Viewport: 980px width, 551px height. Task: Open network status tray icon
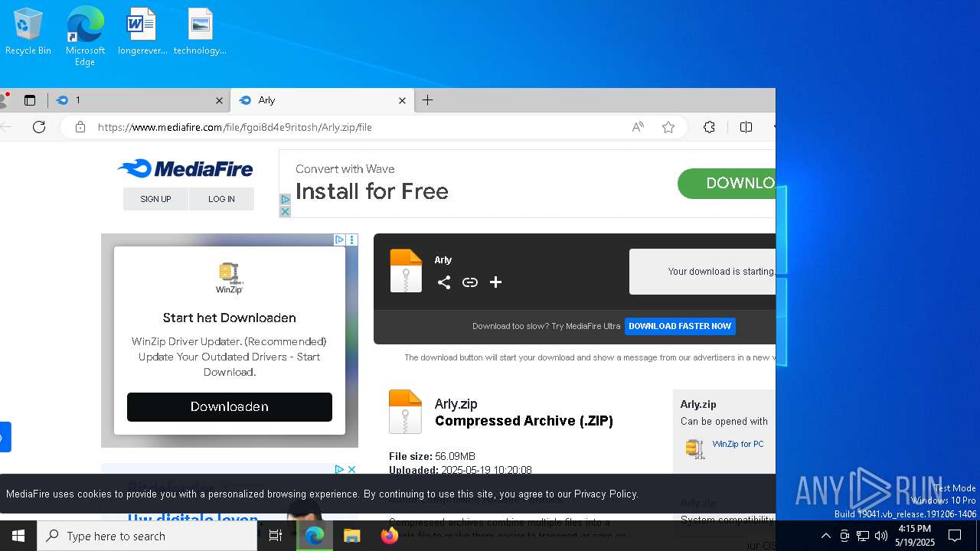[863, 536]
